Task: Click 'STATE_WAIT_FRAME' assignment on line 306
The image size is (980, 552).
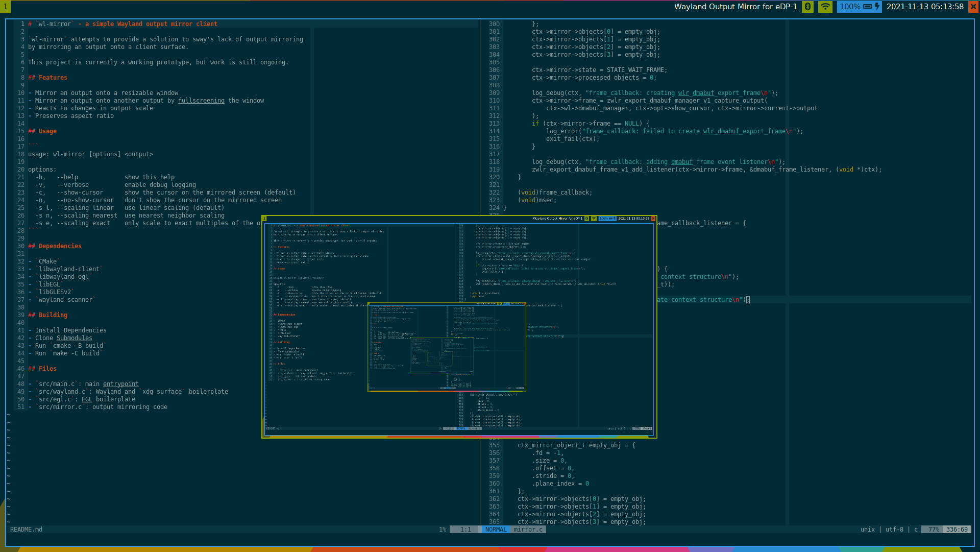Action: pos(599,70)
